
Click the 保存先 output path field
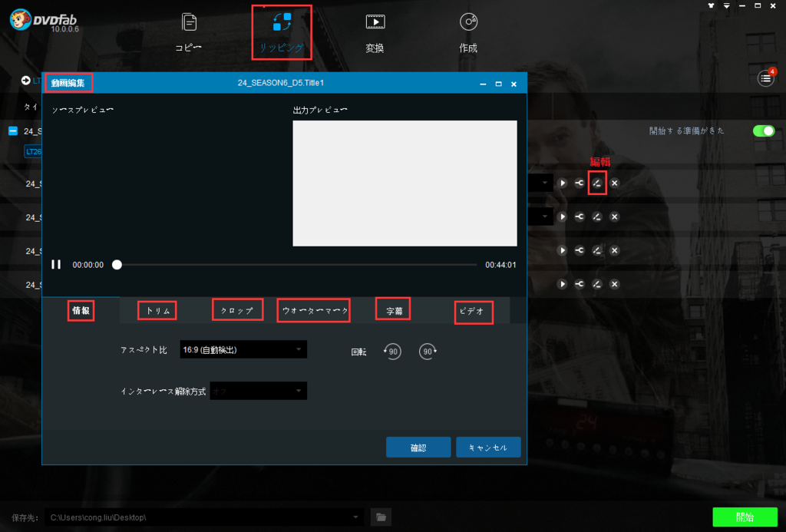(204, 517)
